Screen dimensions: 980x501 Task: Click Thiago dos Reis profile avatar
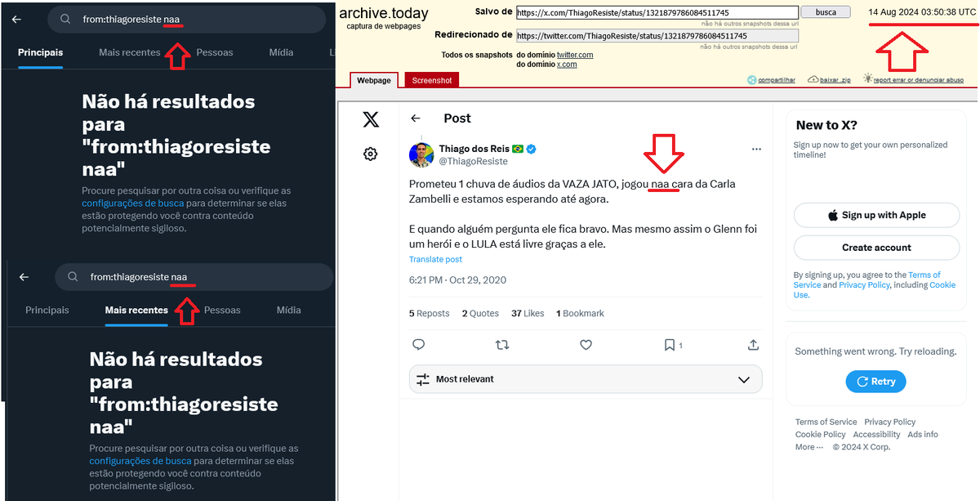421,154
